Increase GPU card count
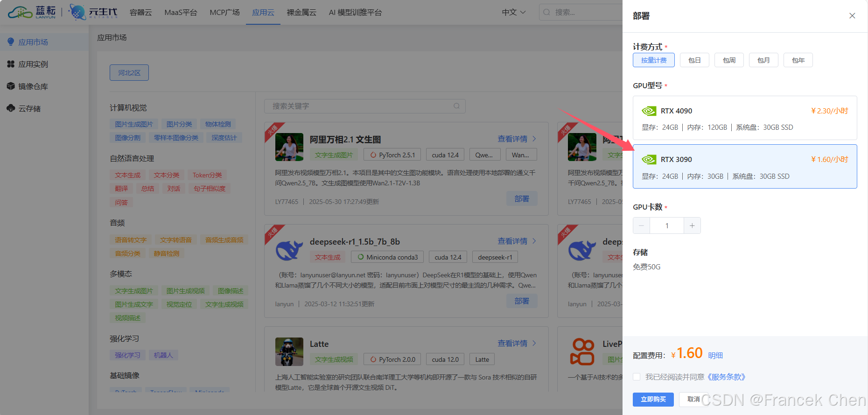The image size is (868, 415). click(x=692, y=225)
